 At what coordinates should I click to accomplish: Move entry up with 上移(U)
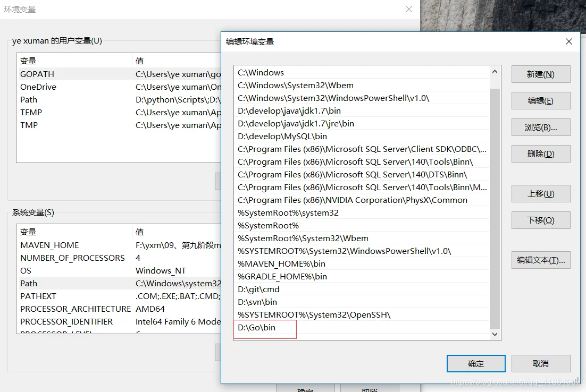(540, 194)
